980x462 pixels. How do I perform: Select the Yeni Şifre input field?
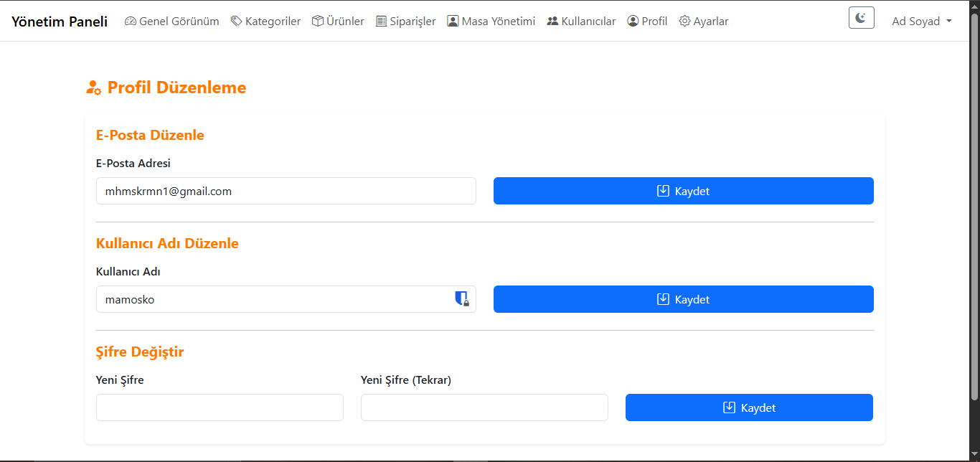coord(220,407)
